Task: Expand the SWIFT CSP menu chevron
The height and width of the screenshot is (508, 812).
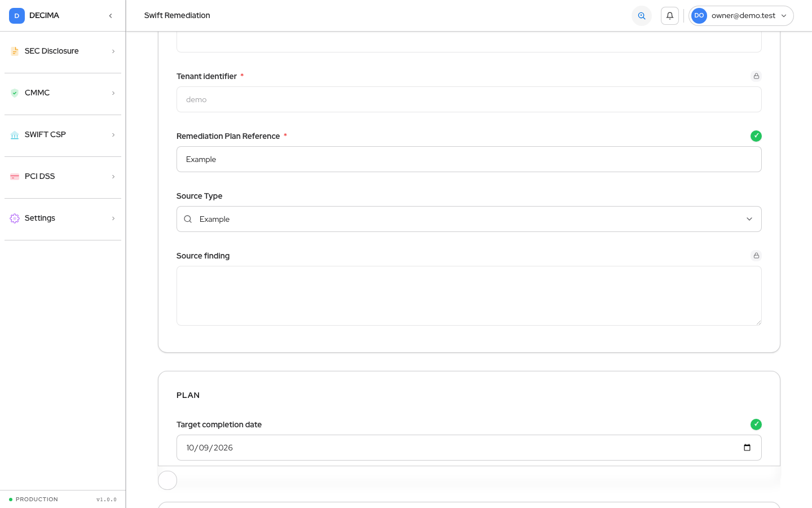Action: 113,135
